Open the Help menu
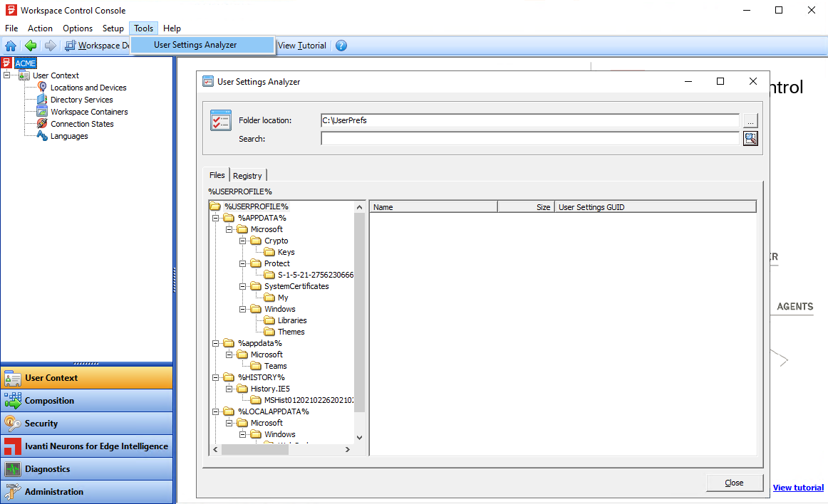The height and width of the screenshot is (504, 828). coord(172,28)
